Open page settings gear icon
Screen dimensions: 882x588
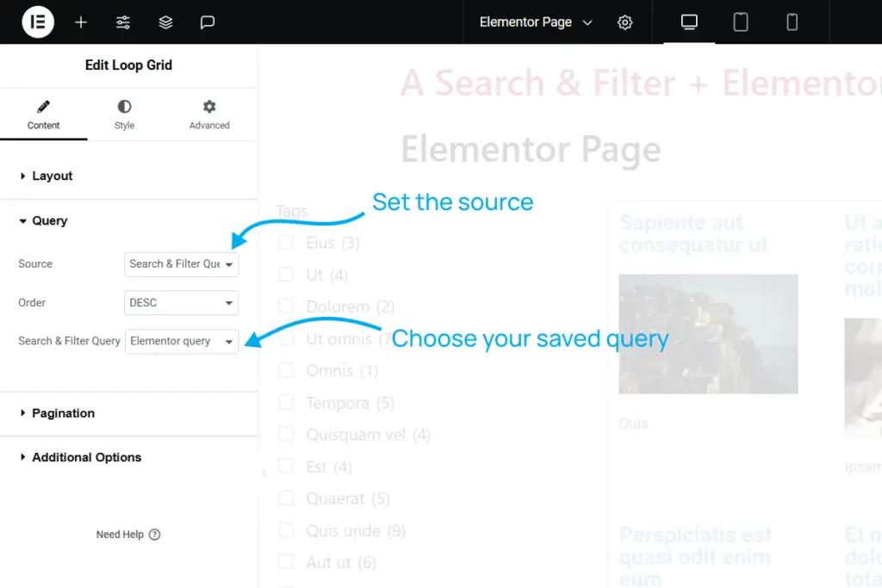[x=625, y=22]
